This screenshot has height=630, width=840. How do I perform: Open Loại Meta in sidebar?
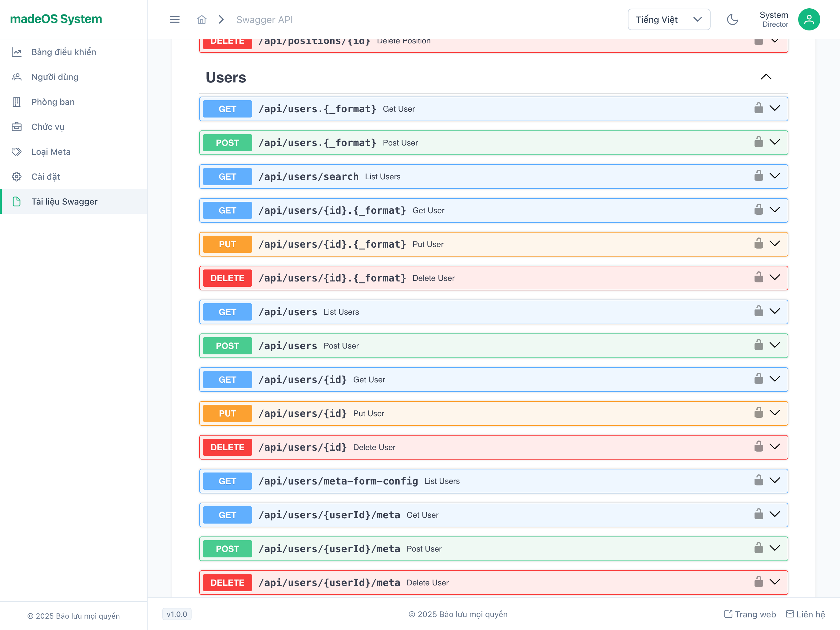(74, 152)
